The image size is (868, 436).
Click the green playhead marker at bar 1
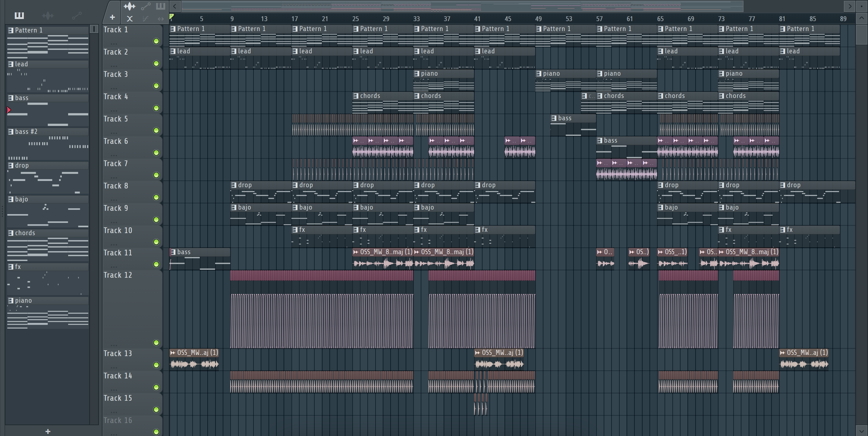pos(171,17)
